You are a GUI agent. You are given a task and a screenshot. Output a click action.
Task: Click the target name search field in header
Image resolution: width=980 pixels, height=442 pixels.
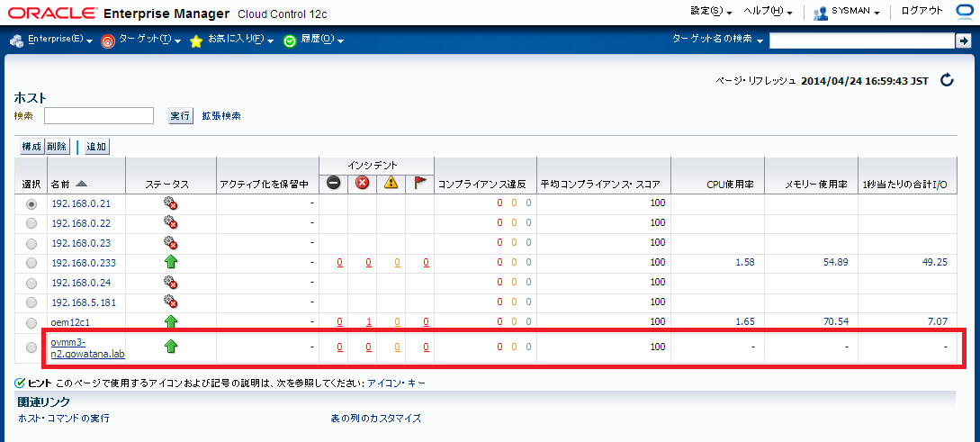coord(861,41)
